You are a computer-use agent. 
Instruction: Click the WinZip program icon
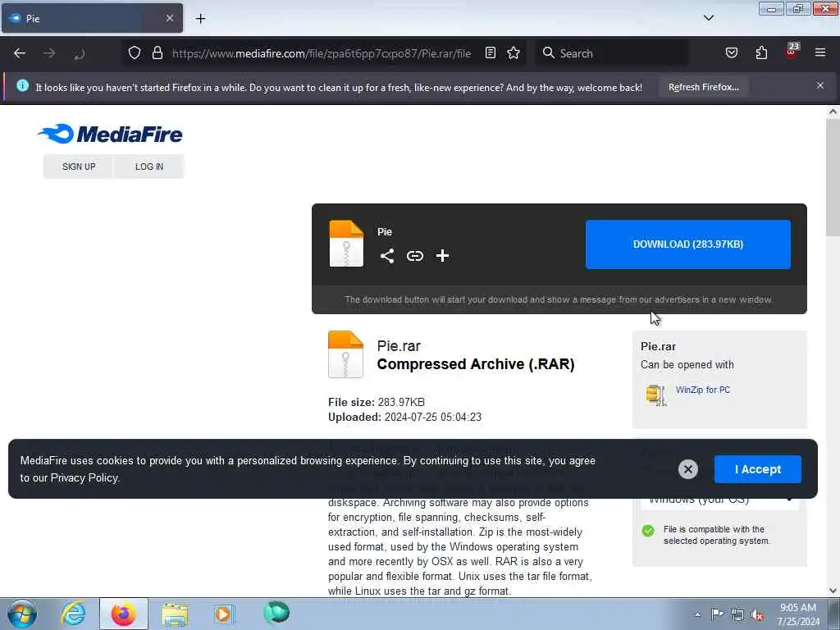point(655,395)
